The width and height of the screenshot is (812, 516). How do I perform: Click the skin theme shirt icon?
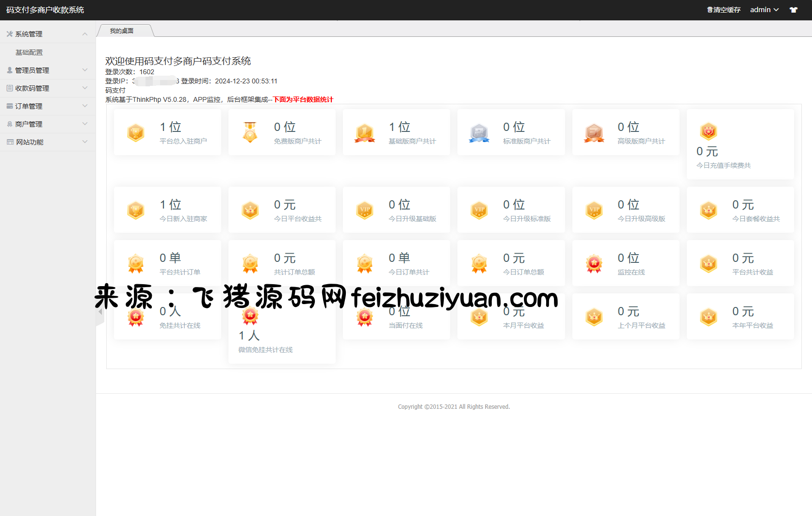794,10
